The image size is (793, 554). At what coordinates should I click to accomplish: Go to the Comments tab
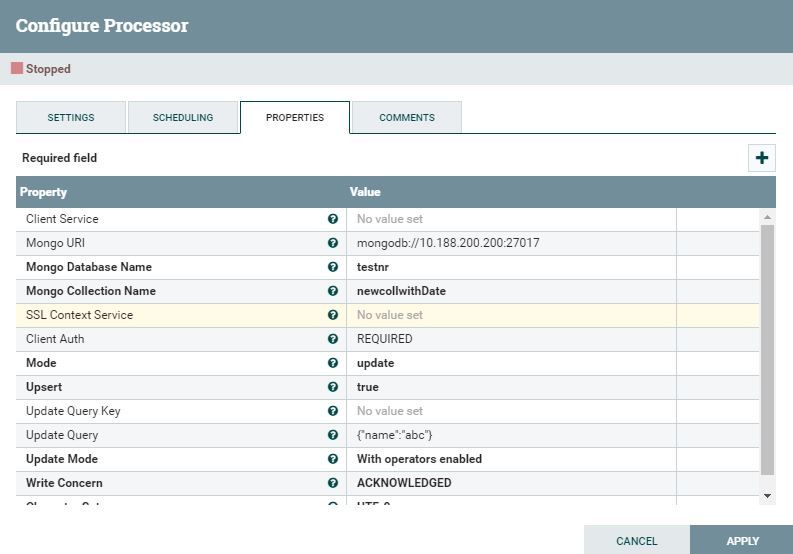click(x=407, y=118)
